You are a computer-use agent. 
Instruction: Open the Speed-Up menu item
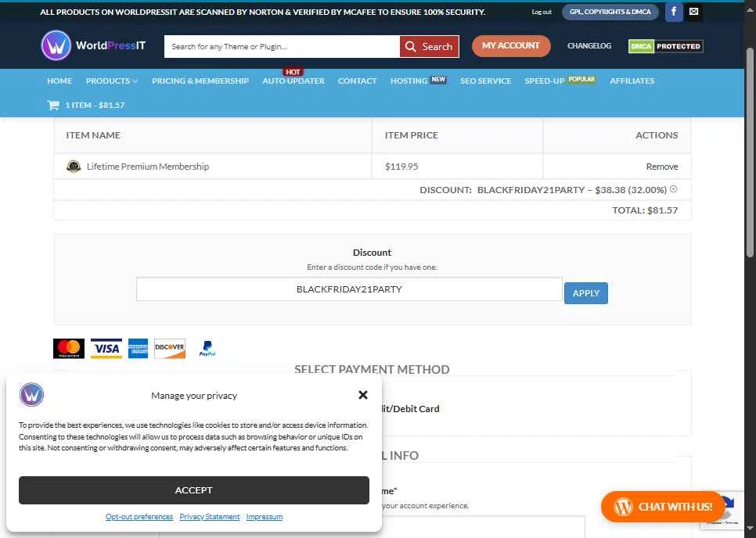coord(545,81)
